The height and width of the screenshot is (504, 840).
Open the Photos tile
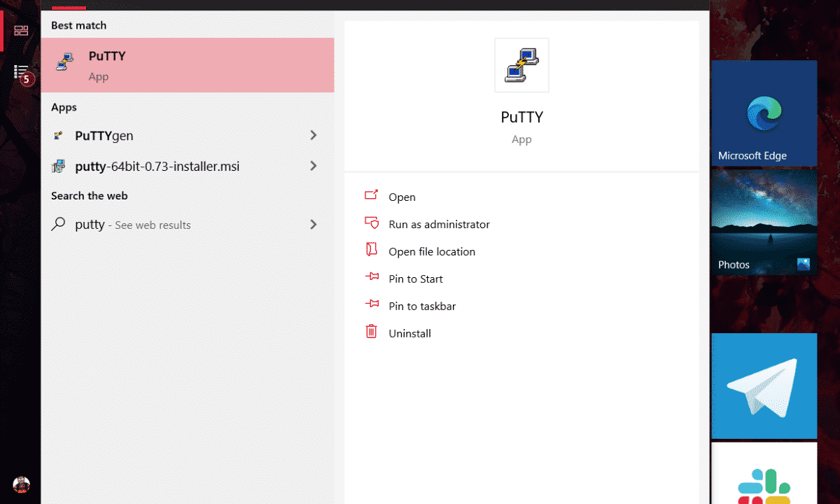(x=764, y=222)
